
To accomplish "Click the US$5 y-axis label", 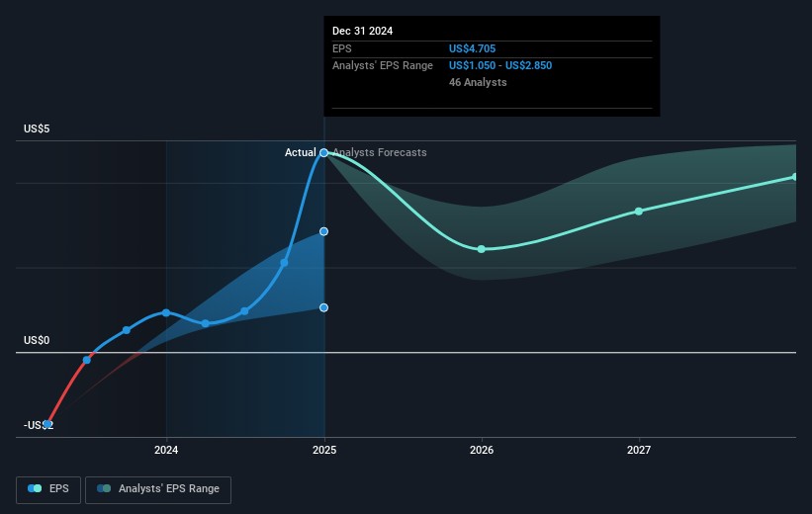I will point(40,129).
